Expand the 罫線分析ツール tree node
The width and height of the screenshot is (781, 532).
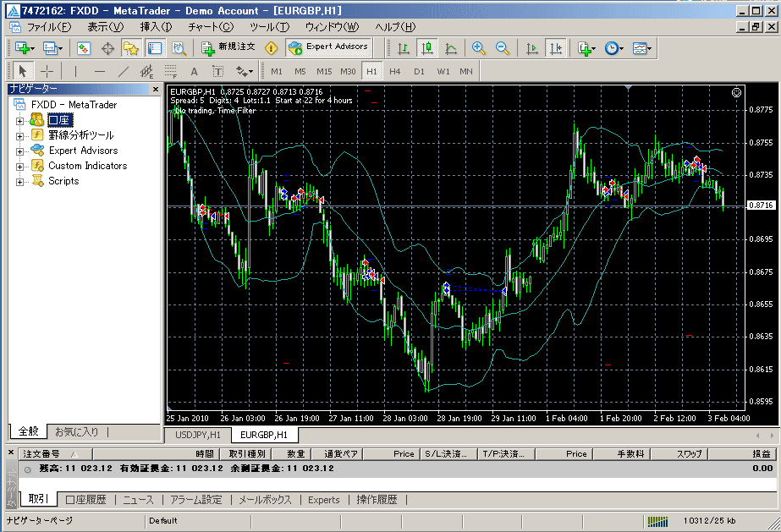[x=19, y=136]
